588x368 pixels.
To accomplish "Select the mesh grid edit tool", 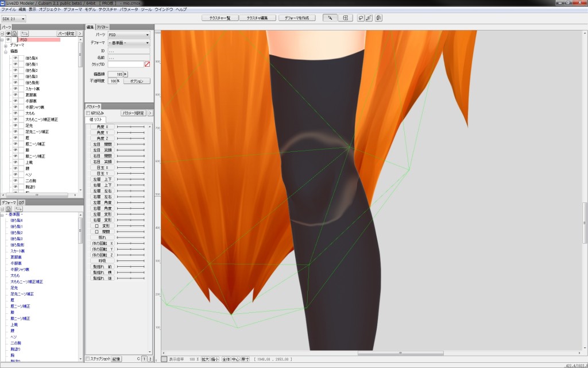I will 345,18.
